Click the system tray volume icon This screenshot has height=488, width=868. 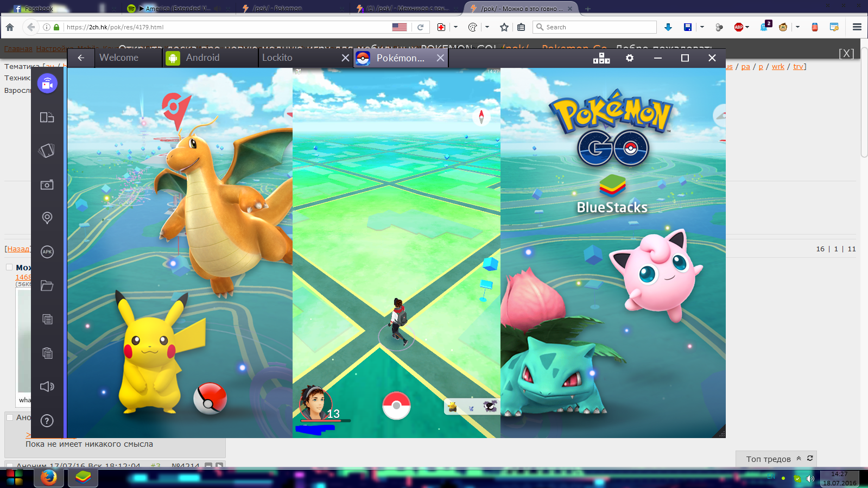coord(810,479)
